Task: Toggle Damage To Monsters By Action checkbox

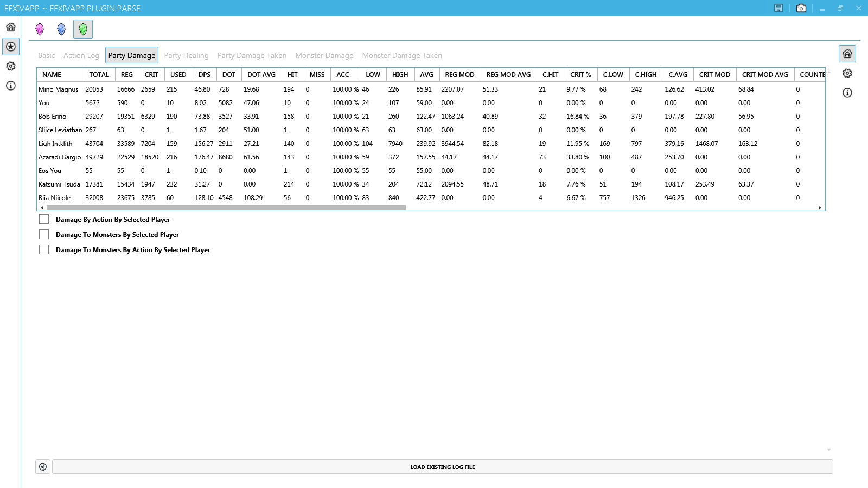Action: 44,249
